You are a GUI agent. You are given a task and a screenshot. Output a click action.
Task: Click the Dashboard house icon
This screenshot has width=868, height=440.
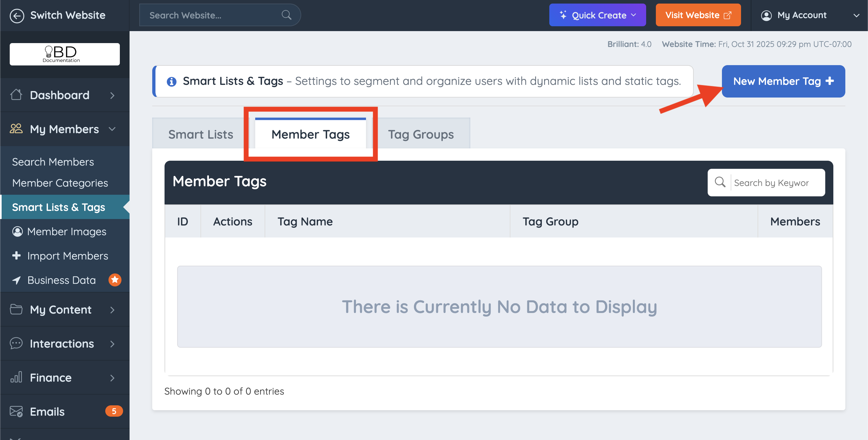click(x=16, y=95)
